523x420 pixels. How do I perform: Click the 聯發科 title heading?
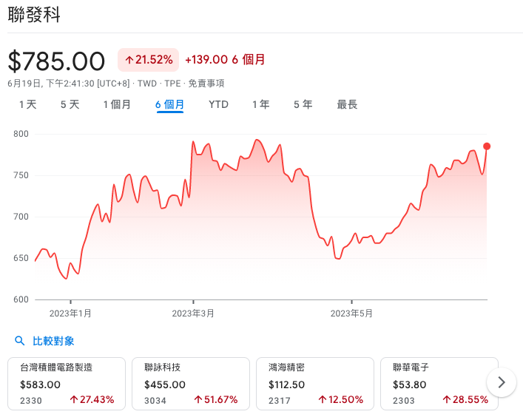click(34, 15)
